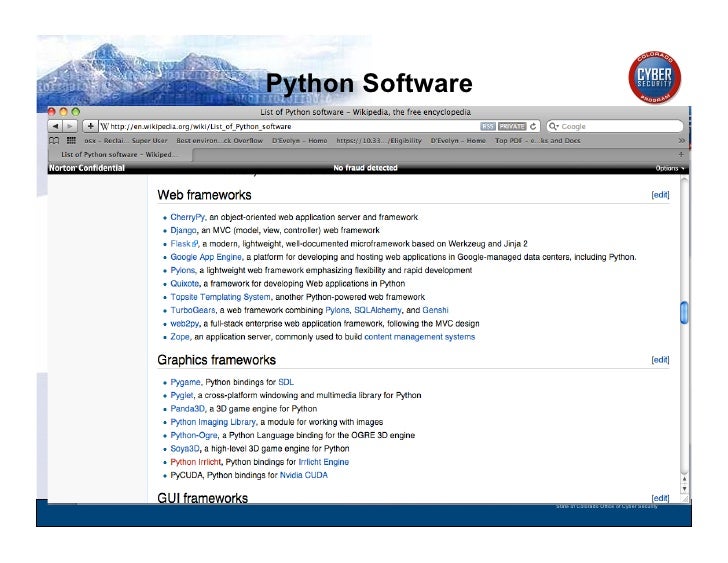Open the Pygame link
This screenshot has height=563, width=728.
pos(186,383)
